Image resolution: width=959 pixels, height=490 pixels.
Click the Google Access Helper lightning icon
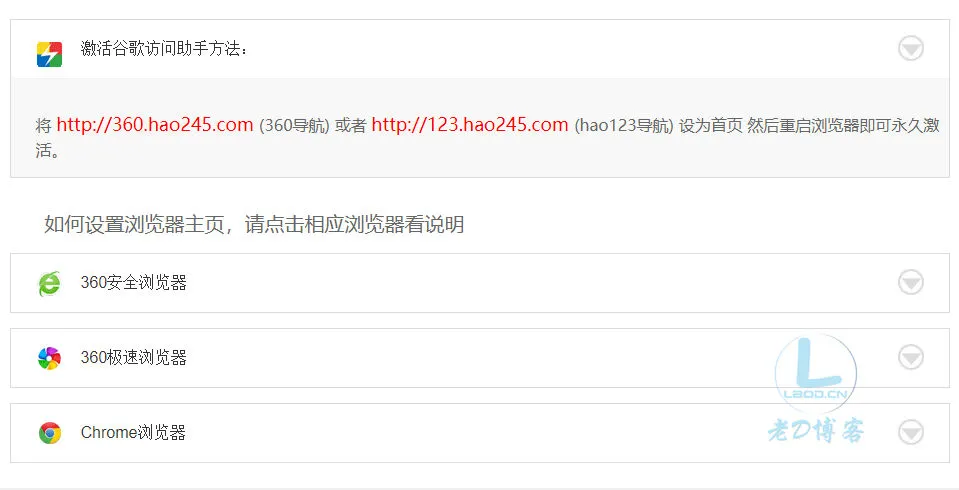coord(49,54)
